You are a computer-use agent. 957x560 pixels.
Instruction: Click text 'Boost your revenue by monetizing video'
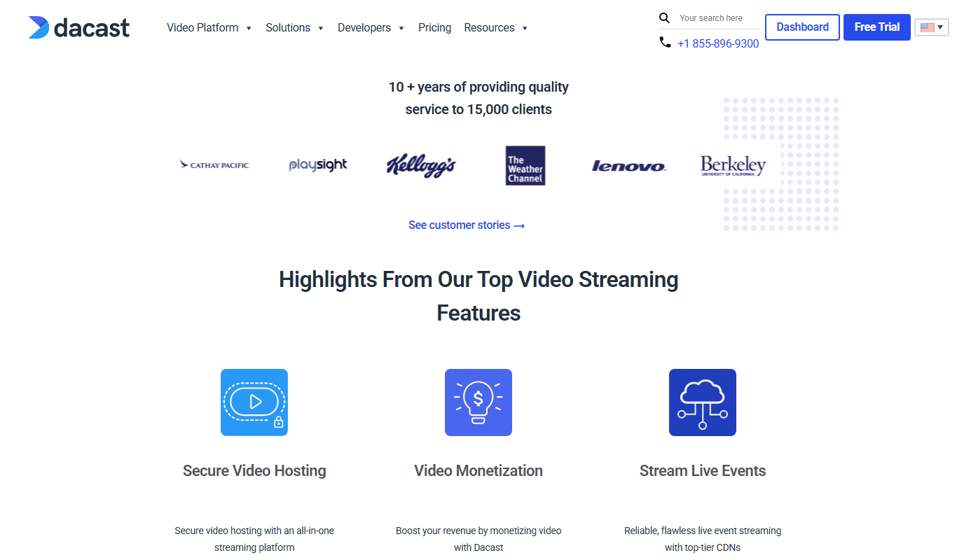[478, 531]
